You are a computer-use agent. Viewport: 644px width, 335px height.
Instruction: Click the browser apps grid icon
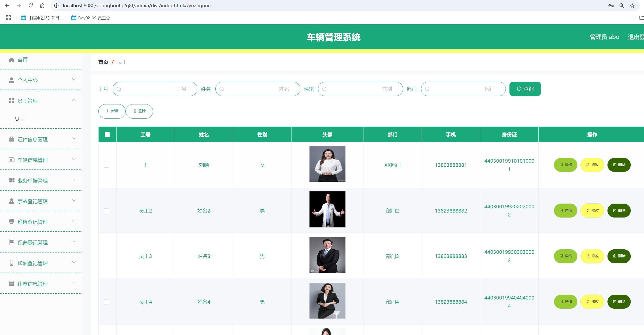coord(8,18)
